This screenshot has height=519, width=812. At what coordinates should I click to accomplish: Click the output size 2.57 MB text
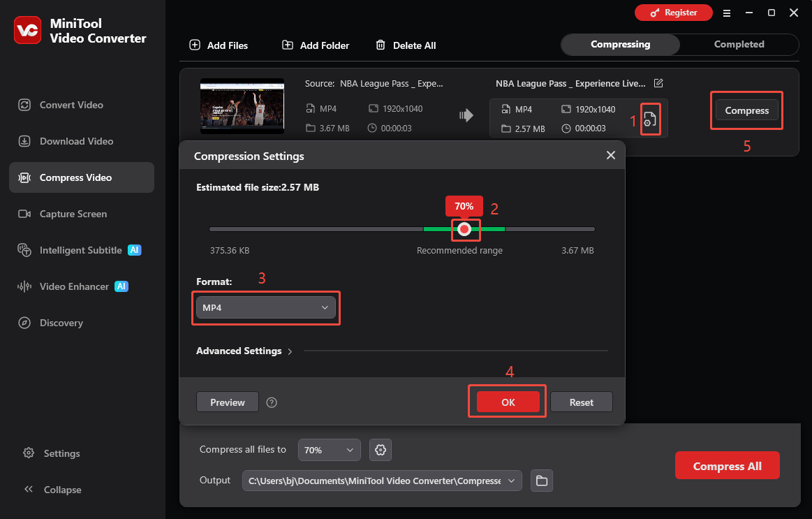(x=530, y=129)
